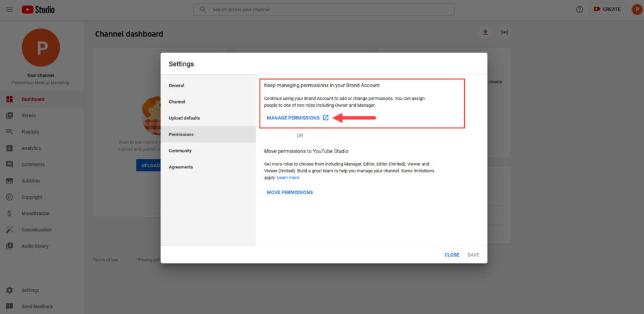Viewport: 644px width, 314px height.
Task: Open the hamburger navigation menu
Action: (9, 9)
